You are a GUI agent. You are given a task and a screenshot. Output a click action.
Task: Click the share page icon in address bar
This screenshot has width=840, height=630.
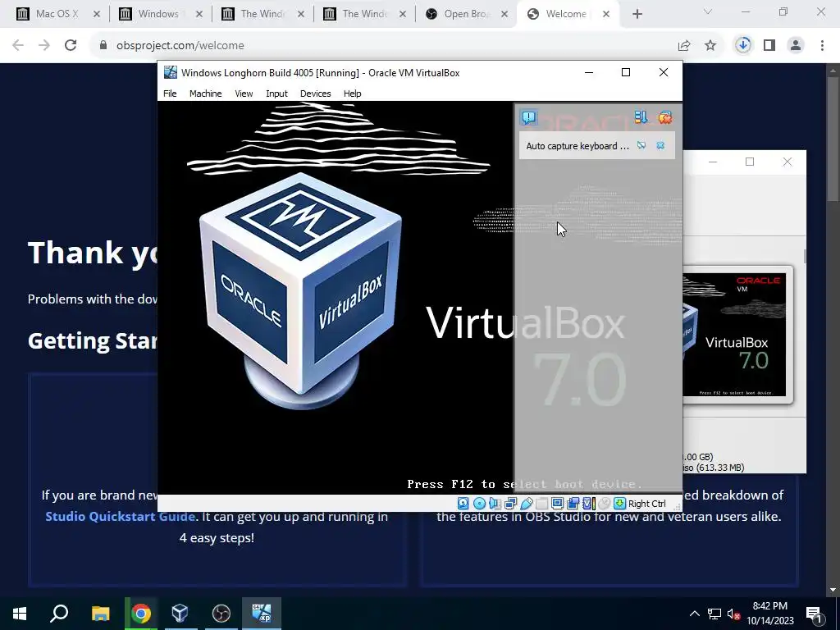point(684,46)
